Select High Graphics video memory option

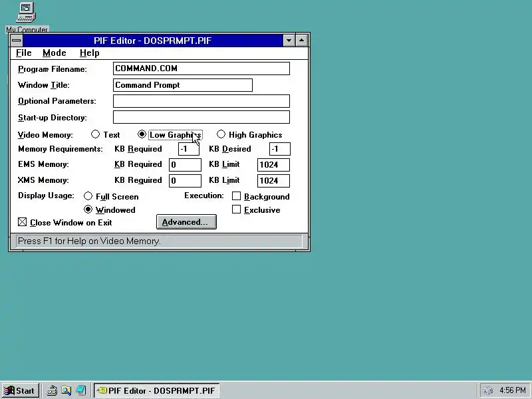249,135
